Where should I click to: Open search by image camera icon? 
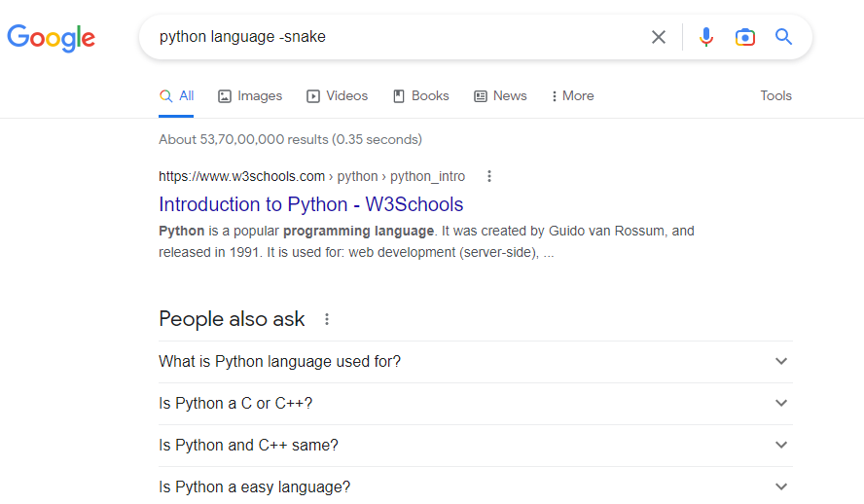[x=745, y=37]
